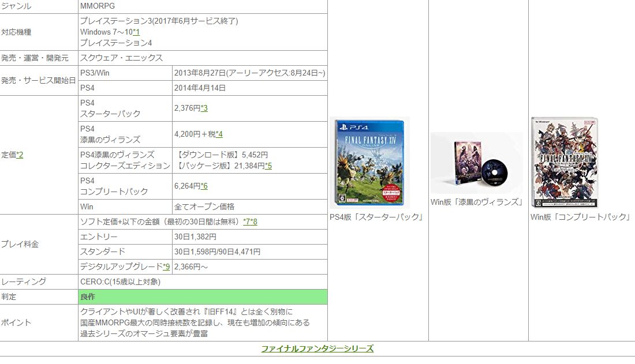Click the 過去シリーズのオマージュ要素が豊富 line
The image size is (635, 364).
144,333
